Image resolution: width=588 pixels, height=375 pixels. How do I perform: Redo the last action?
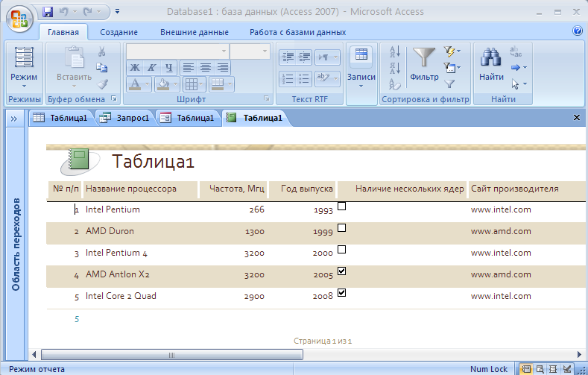coord(87,12)
